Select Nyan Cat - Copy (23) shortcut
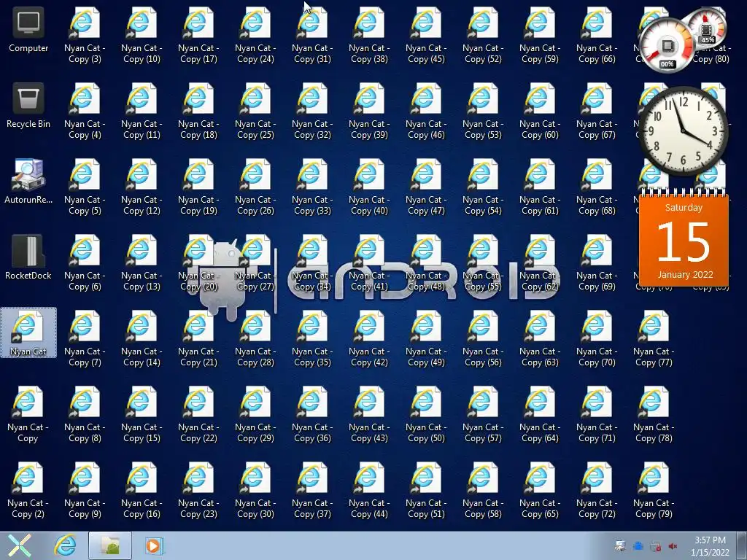This screenshot has width=747, height=560. tap(198, 490)
